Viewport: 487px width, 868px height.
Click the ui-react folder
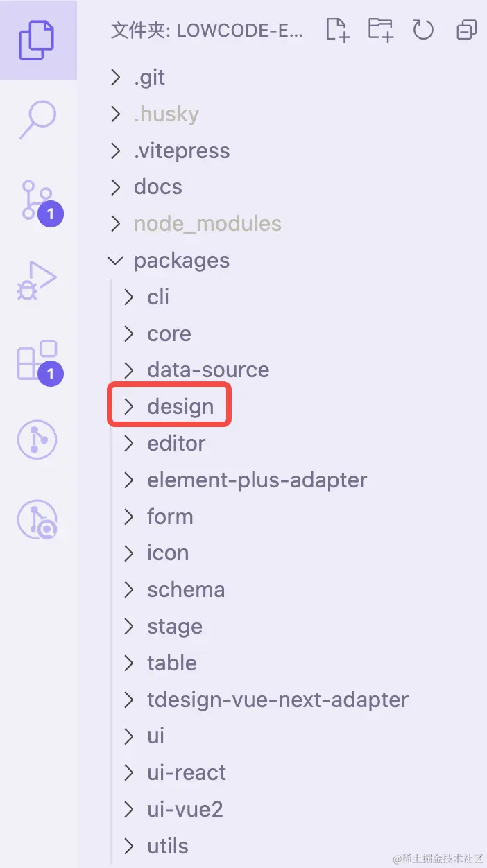(187, 773)
